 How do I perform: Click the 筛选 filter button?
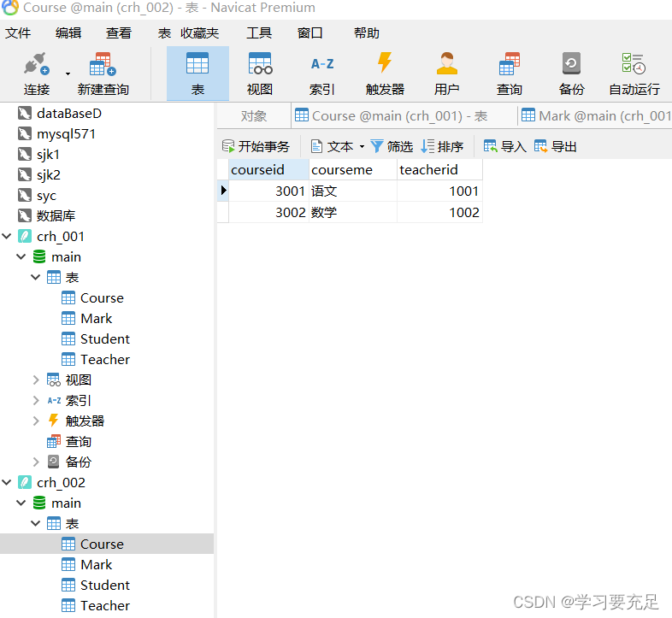point(392,146)
